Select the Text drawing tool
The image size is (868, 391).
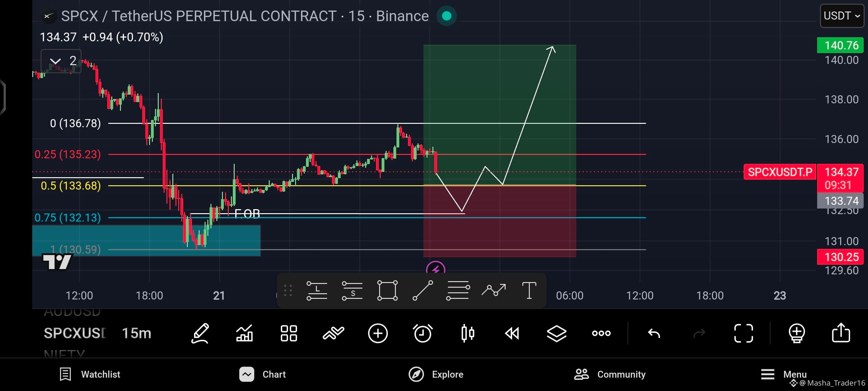tap(529, 290)
